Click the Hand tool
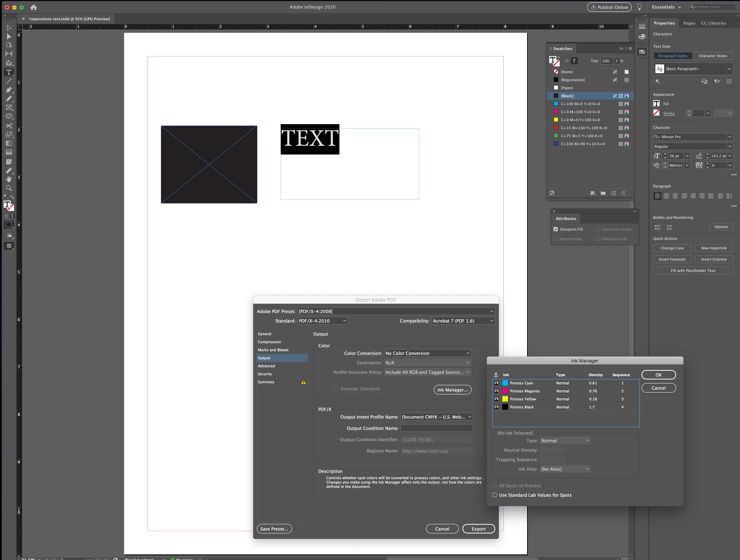740x560 pixels. (9, 179)
